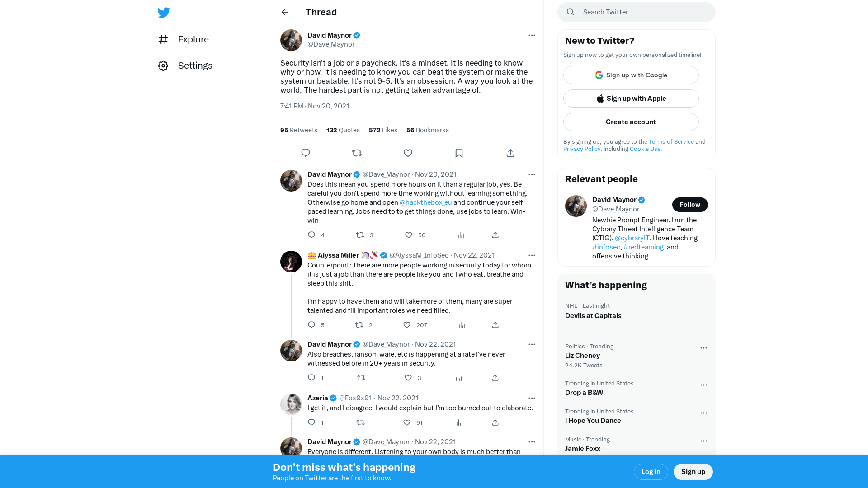Like Alyssa Miller's counterpoint reply
Screen dimensions: 868x488
point(407,325)
